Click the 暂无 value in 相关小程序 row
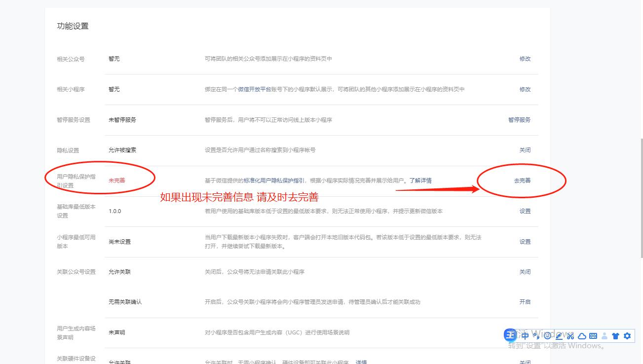Screen dimensions: 643x364 click(114, 89)
